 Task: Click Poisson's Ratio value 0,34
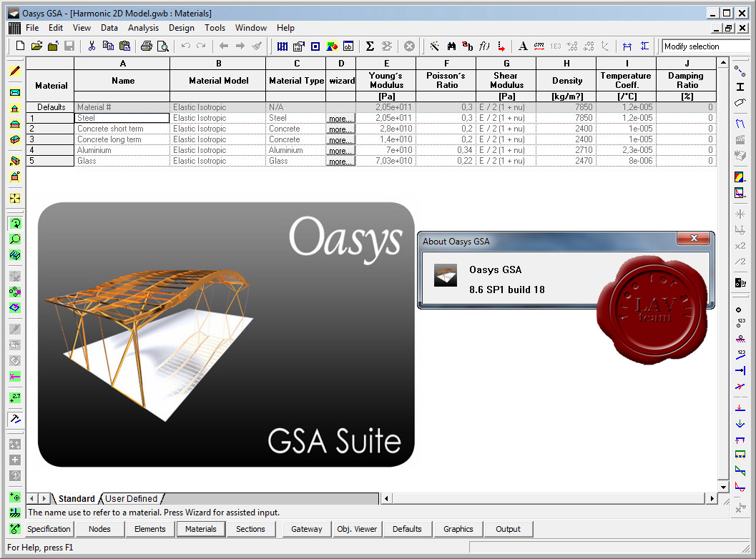pyautogui.click(x=446, y=150)
